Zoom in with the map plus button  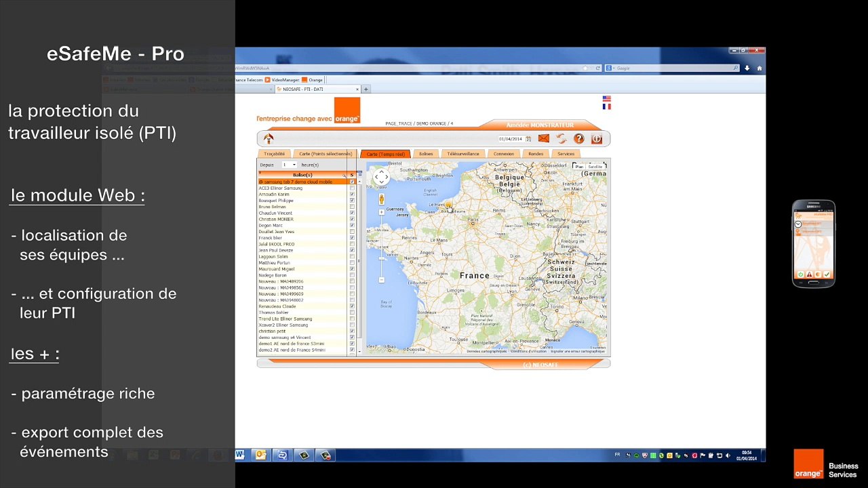pyautogui.click(x=381, y=212)
